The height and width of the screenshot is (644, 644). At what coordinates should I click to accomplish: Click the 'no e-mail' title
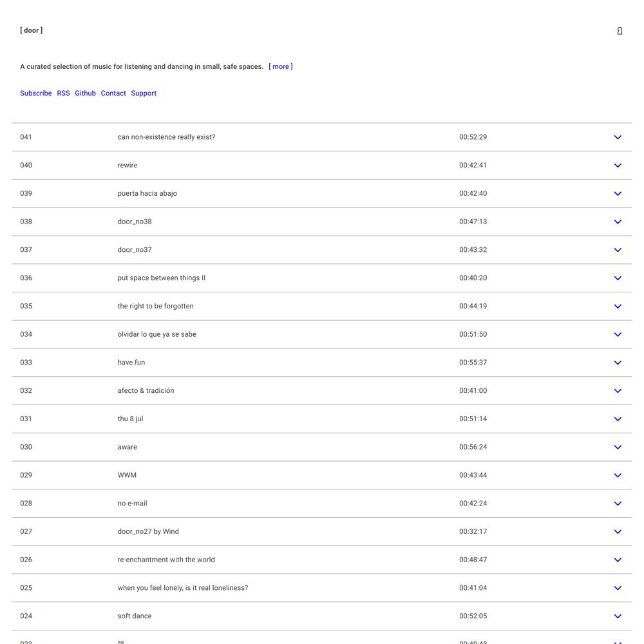click(x=132, y=504)
